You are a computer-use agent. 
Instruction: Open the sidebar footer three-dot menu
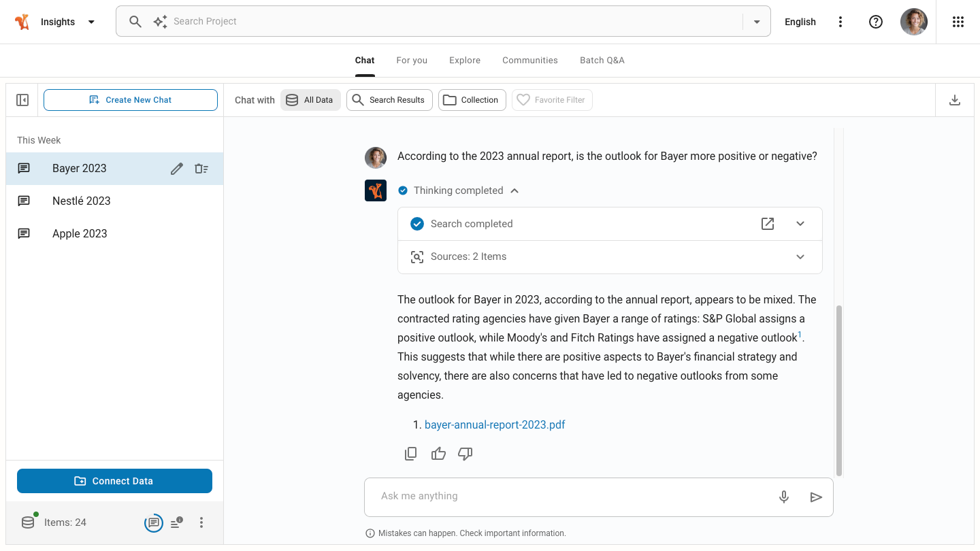point(201,522)
